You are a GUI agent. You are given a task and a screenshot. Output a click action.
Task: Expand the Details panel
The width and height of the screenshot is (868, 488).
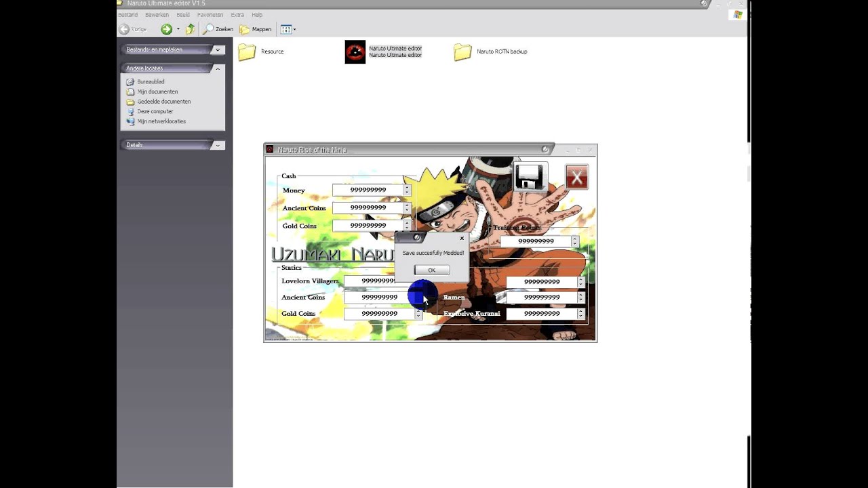pos(218,145)
